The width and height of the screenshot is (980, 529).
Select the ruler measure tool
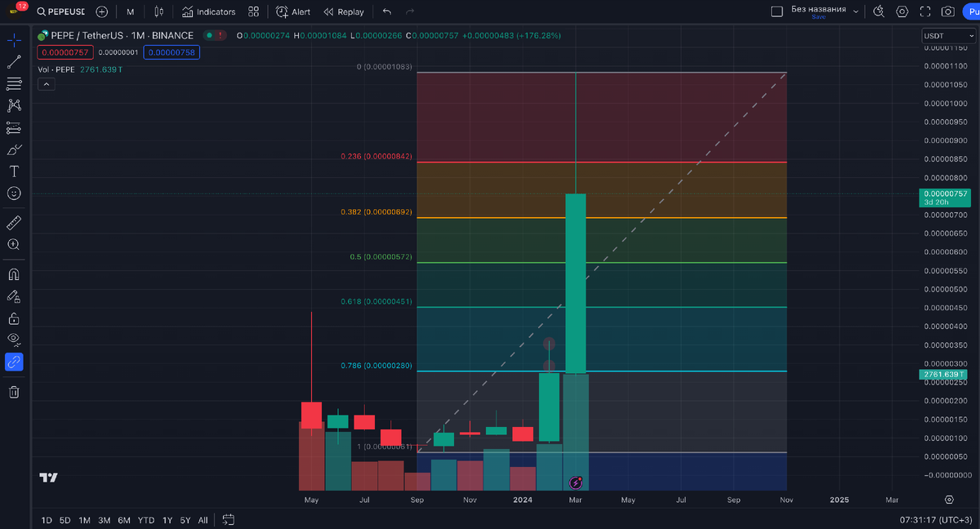click(x=14, y=222)
